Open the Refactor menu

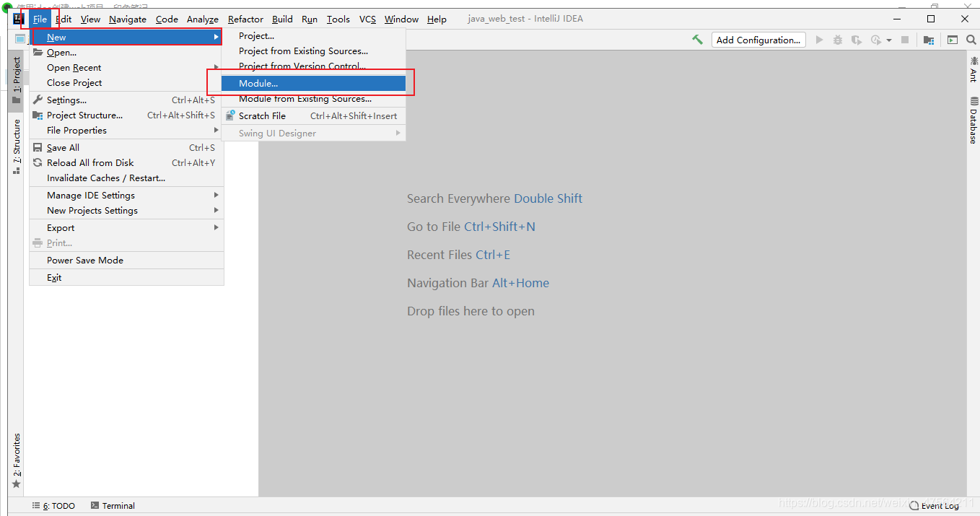coord(245,19)
